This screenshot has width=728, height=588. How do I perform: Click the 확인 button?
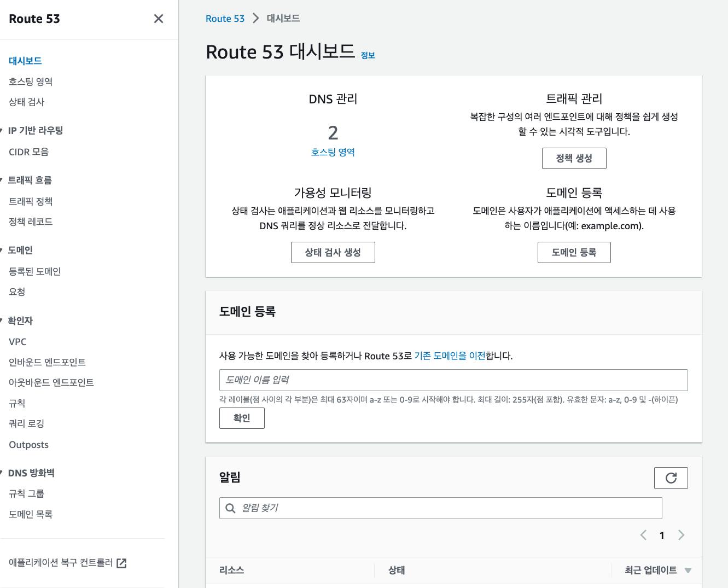click(x=242, y=418)
